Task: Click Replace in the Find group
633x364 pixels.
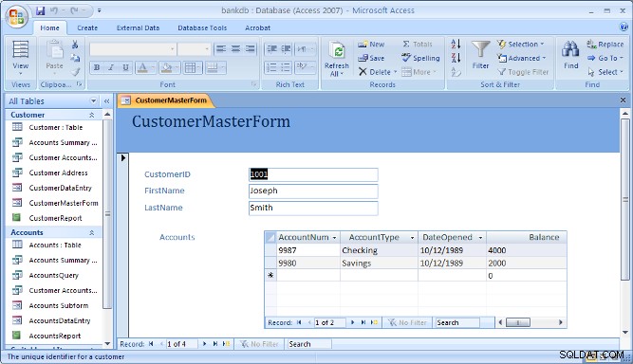Action: click(605, 45)
